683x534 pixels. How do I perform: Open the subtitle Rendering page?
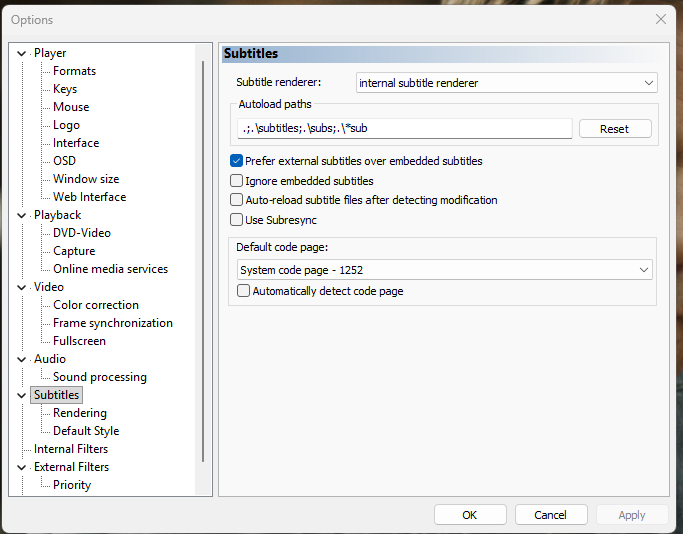point(80,413)
